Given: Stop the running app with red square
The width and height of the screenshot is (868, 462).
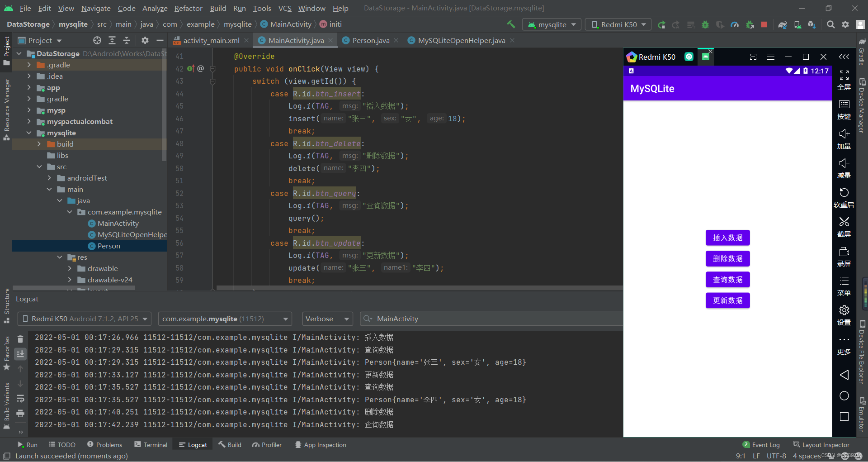Looking at the screenshot, I should pos(764,25).
